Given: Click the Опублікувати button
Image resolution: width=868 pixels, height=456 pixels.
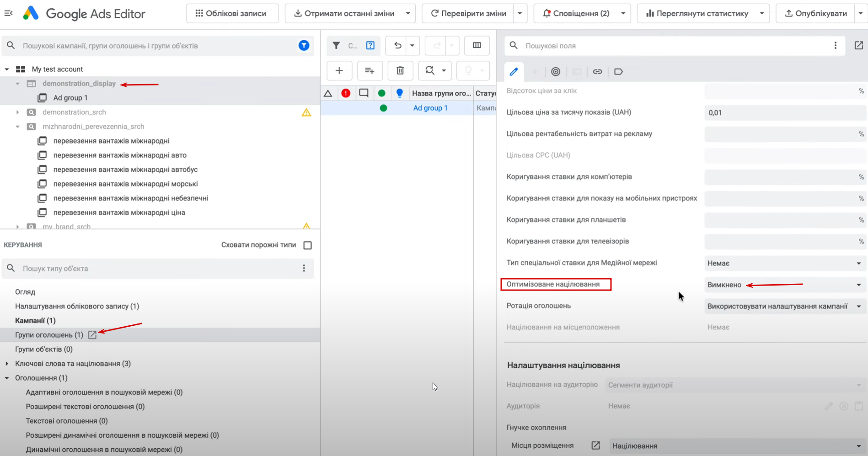Looking at the screenshot, I should [x=816, y=13].
